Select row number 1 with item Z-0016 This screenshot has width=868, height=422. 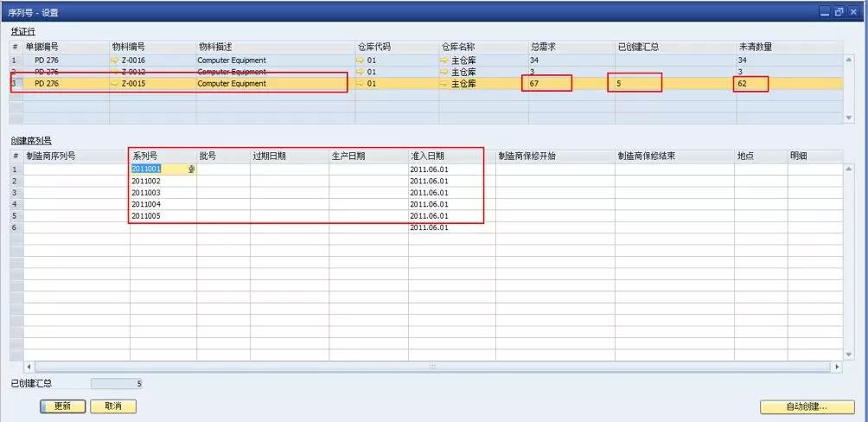pos(14,61)
